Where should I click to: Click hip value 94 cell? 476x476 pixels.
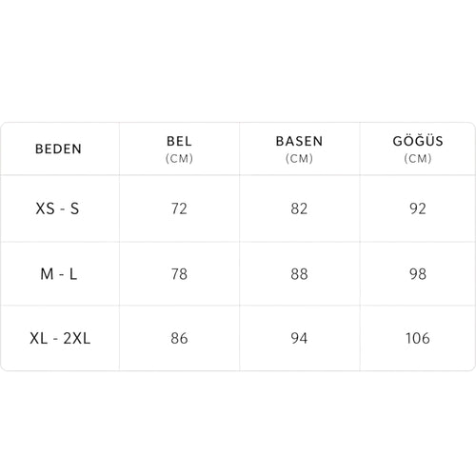(x=299, y=338)
